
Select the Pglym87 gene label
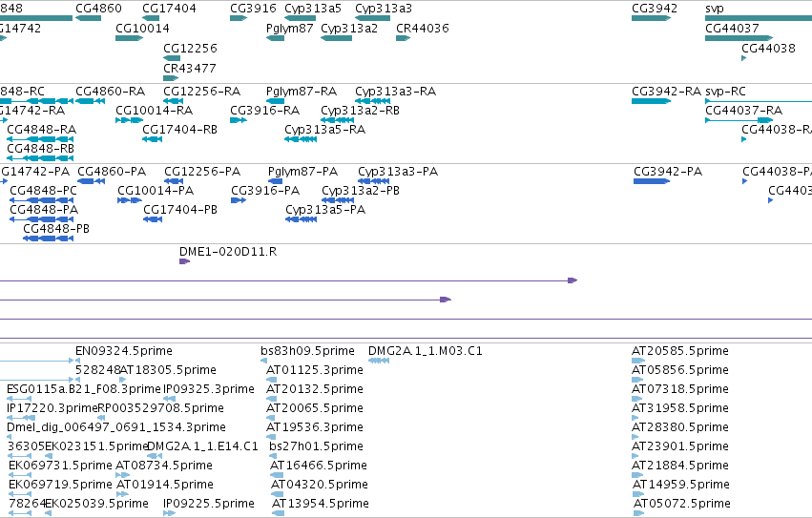[x=289, y=29]
